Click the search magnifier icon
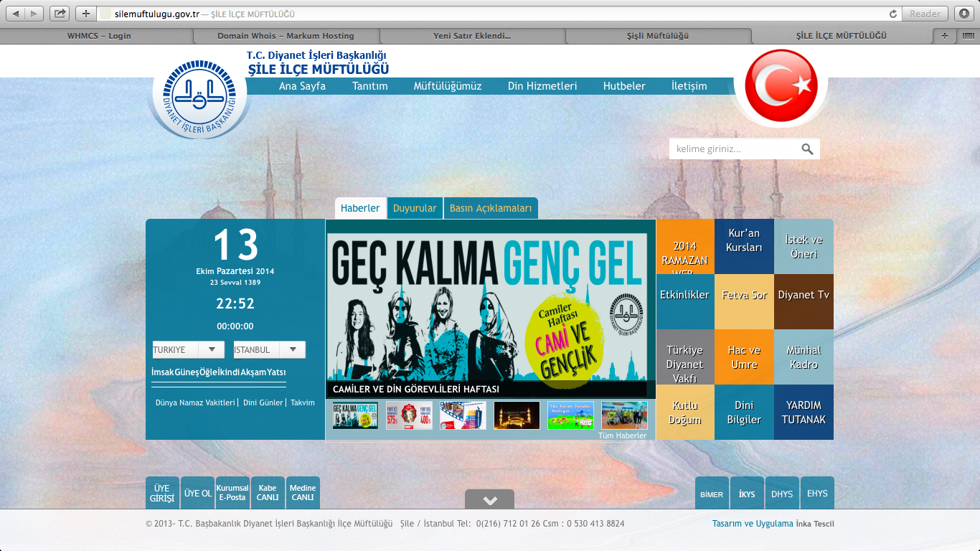 pyautogui.click(x=807, y=149)
